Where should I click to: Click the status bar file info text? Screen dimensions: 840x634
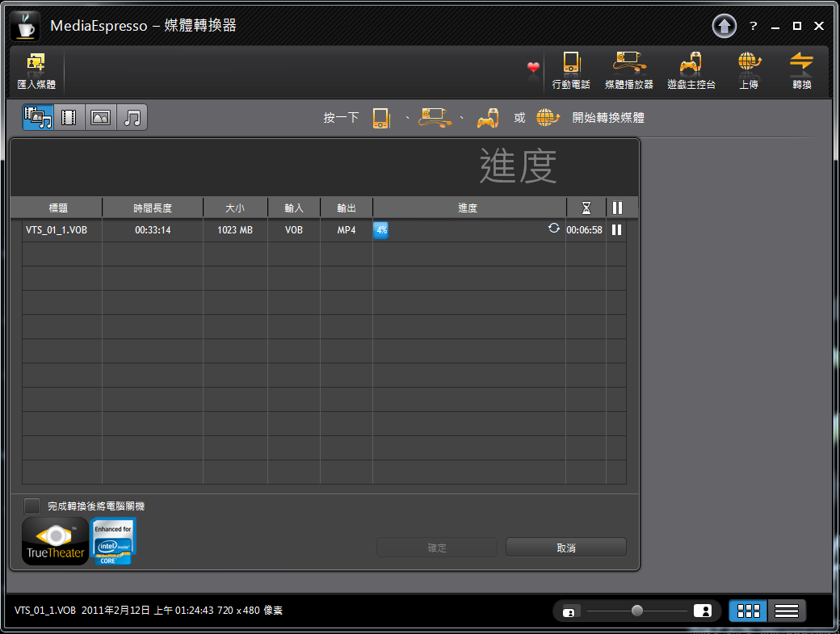click(149, 611)
